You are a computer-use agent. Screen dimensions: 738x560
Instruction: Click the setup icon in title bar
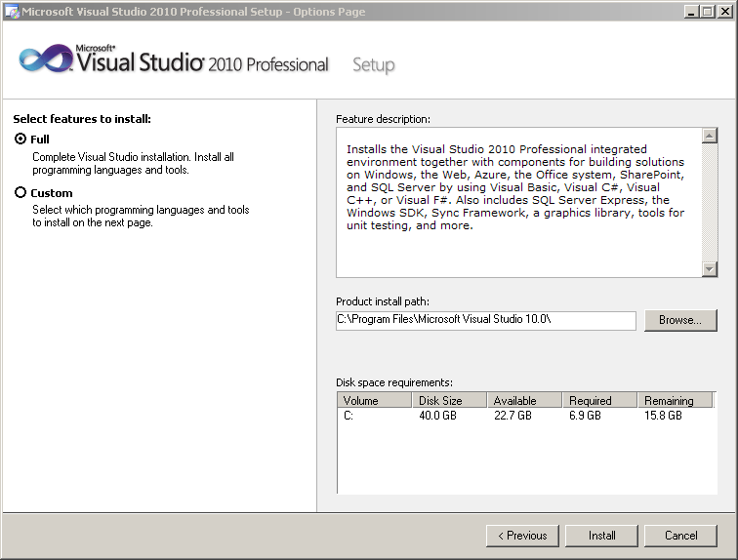(x=12, y=12)
